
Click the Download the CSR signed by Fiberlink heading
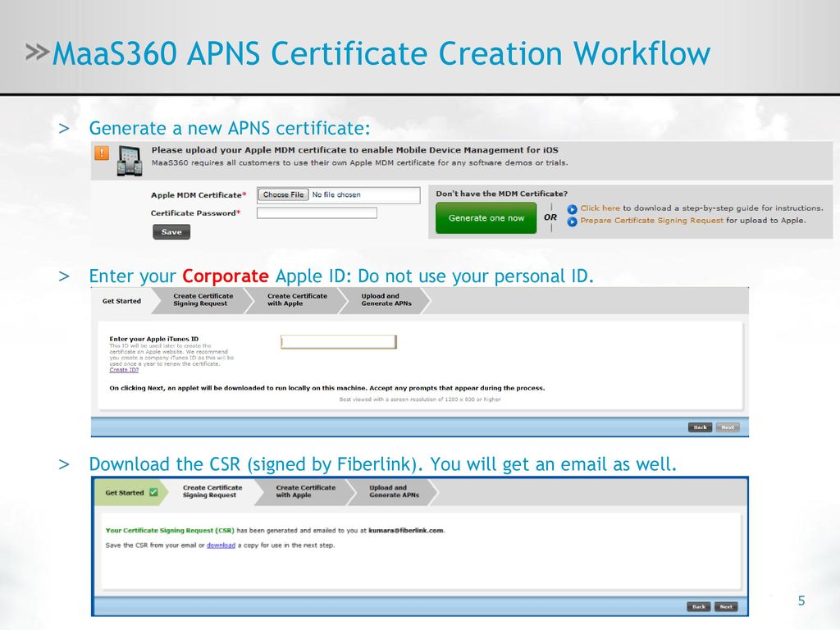click(x=382, y=464)
